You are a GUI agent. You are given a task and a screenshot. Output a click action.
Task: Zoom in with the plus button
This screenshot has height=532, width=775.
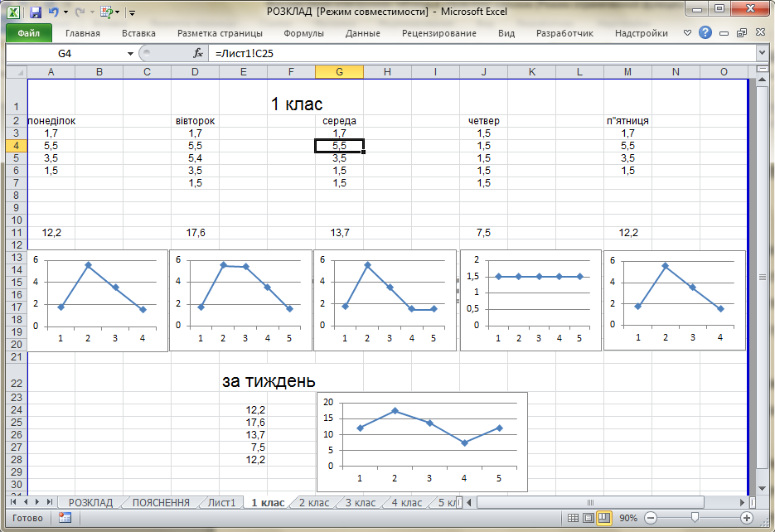click(x=746, y=518)
